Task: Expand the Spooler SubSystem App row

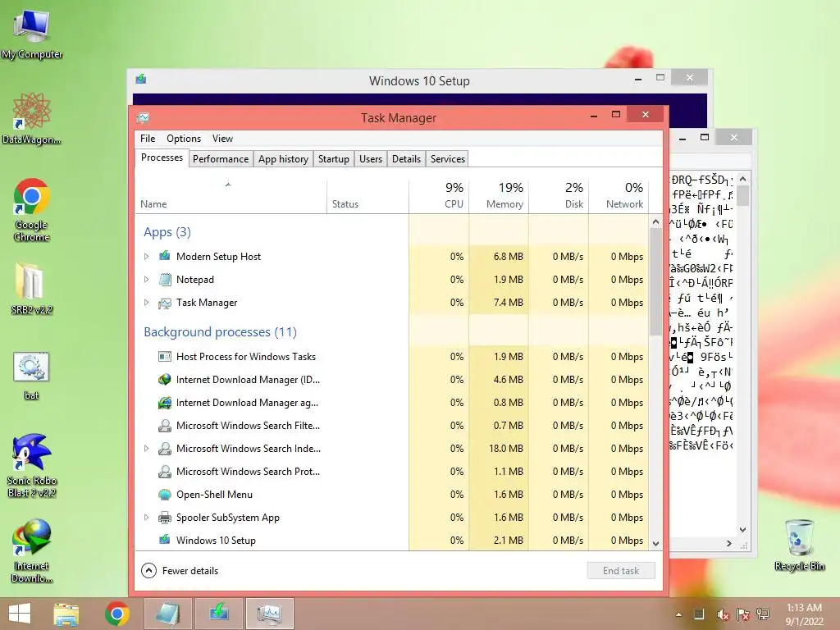Action: tap(146, 518)
